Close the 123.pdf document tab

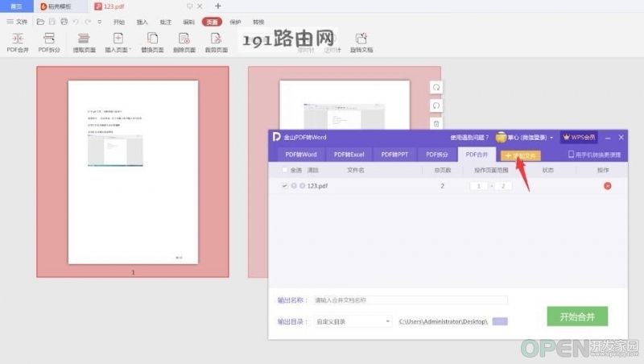click(200, 6)
